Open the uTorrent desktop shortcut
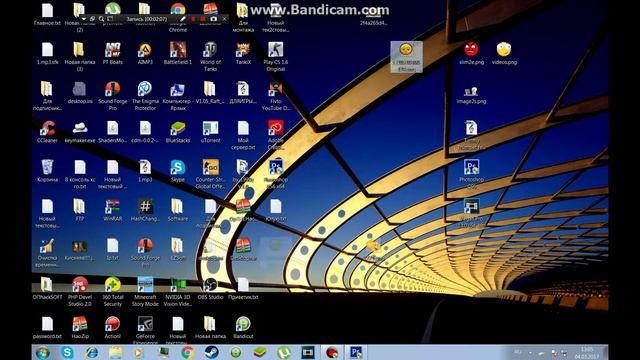This screenshot has height=360, width=640. click(x=211, y=131)
